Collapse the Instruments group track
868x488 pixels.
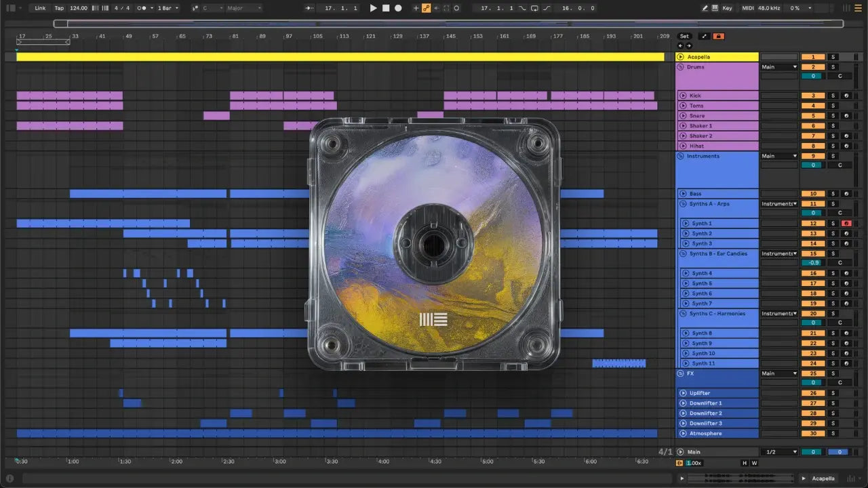[x=680, y=156]
